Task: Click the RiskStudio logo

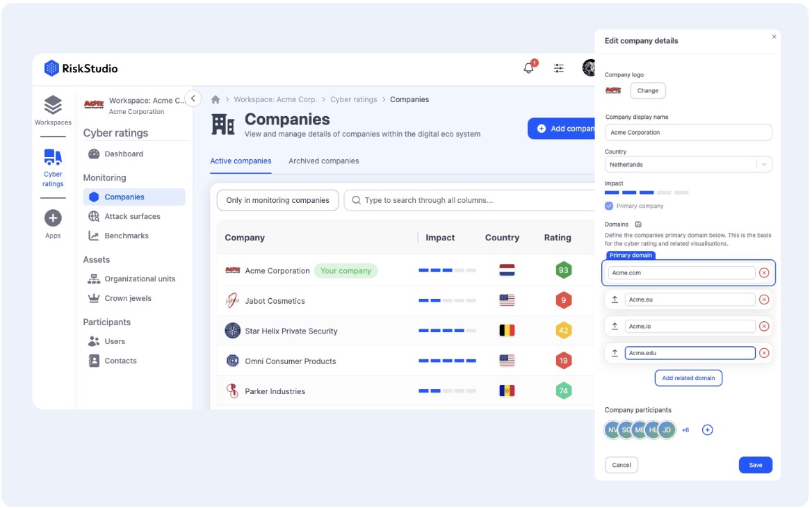Action: coord(81,68)
